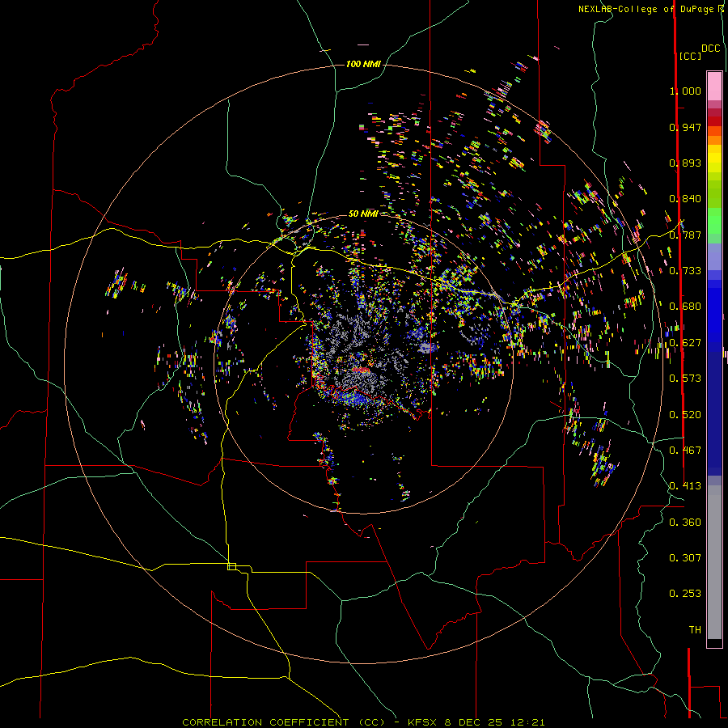Image resolution: width=728 pixels, height=728 pixels.
Task: Select the 0.733 scale value
Action: [685, 271]
